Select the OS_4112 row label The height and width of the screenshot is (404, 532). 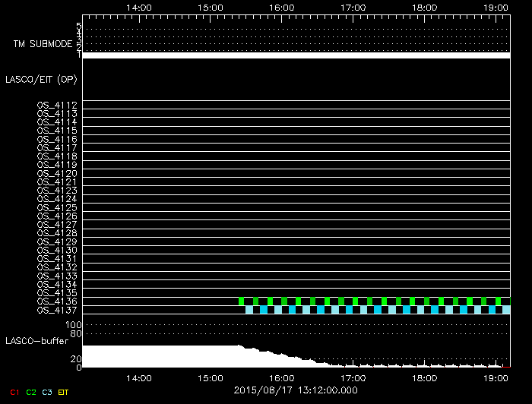point(57,105)
